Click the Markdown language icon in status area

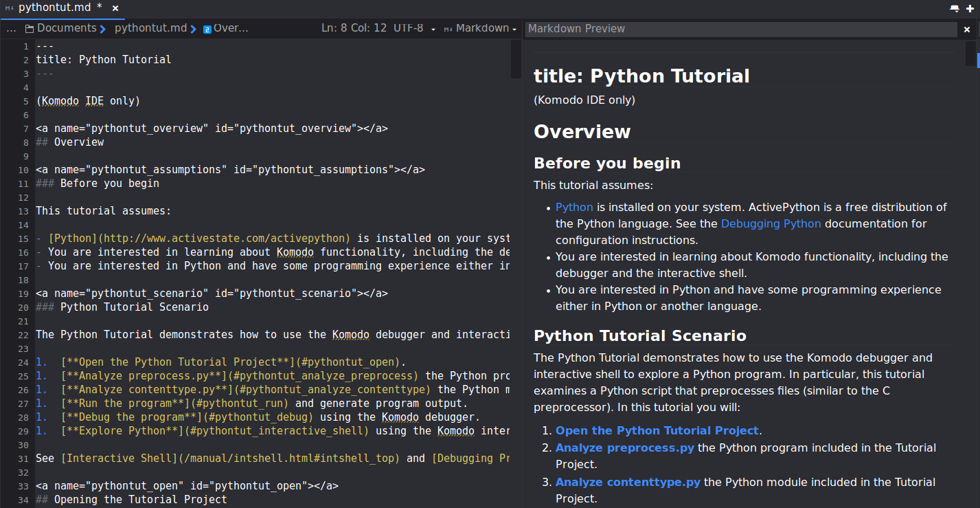(x=448, y=29)
